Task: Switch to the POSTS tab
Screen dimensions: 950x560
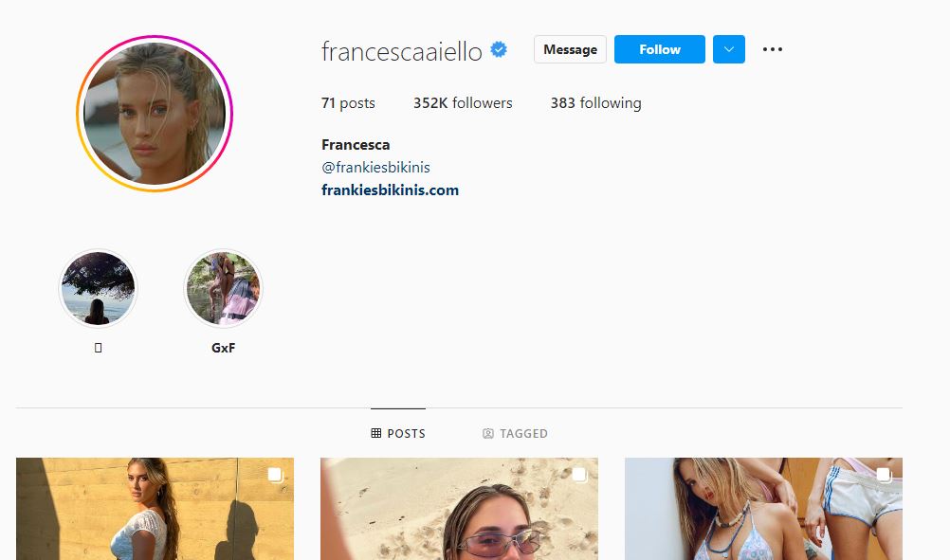Action: click(398, 433)
